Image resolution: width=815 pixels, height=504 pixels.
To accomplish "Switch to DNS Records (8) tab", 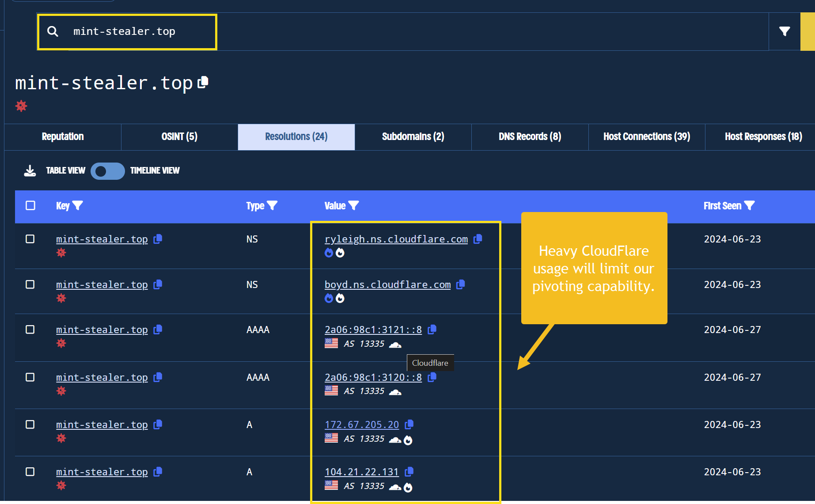I will (x=530, y=137).
